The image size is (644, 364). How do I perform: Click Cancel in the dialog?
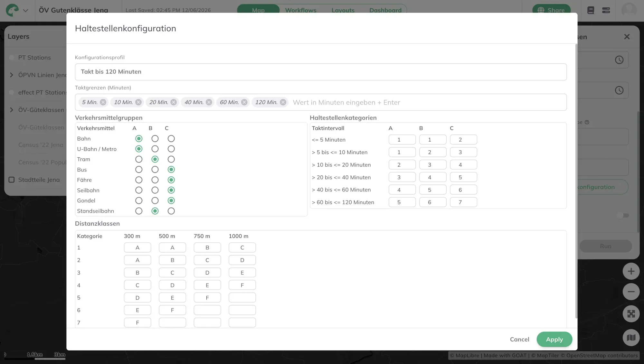click(x=519, y=340)
